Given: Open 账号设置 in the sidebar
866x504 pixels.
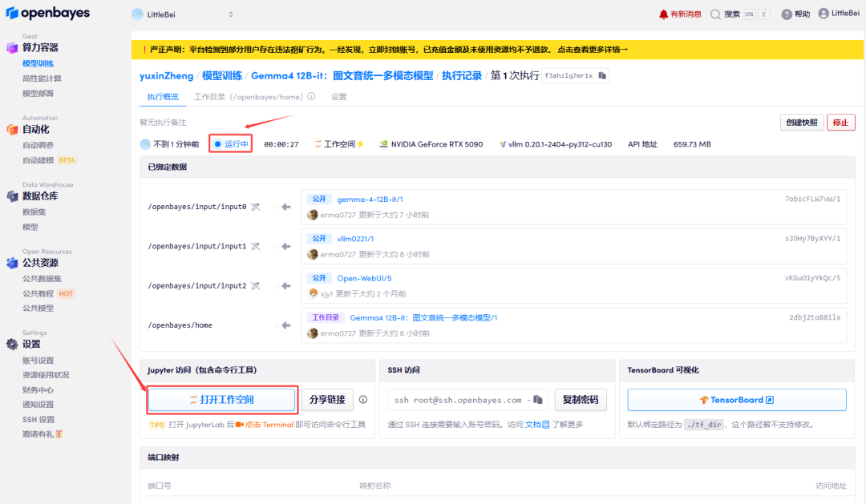Looking at the screenshot, I should [38, 361].
